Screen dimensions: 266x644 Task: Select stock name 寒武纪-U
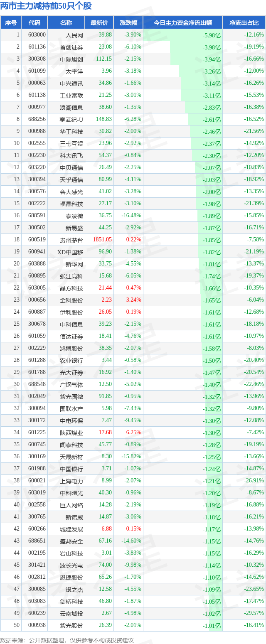[x=71, y=120]
